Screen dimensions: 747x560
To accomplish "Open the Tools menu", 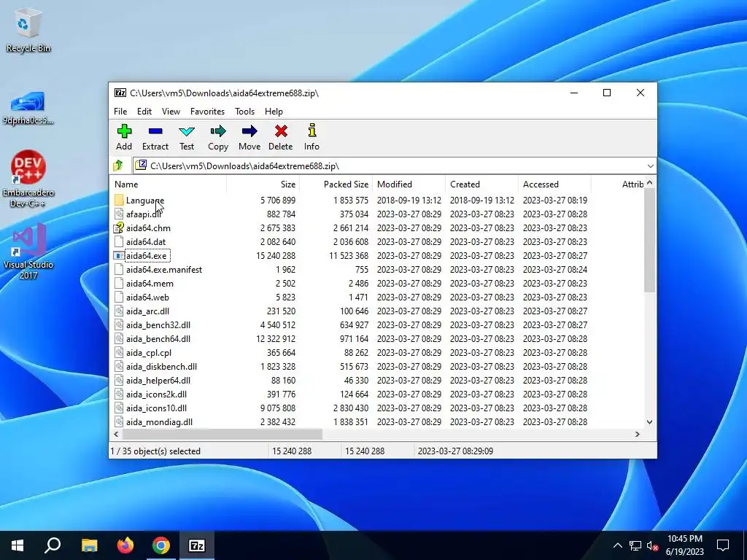I will [x=245, y=112].
